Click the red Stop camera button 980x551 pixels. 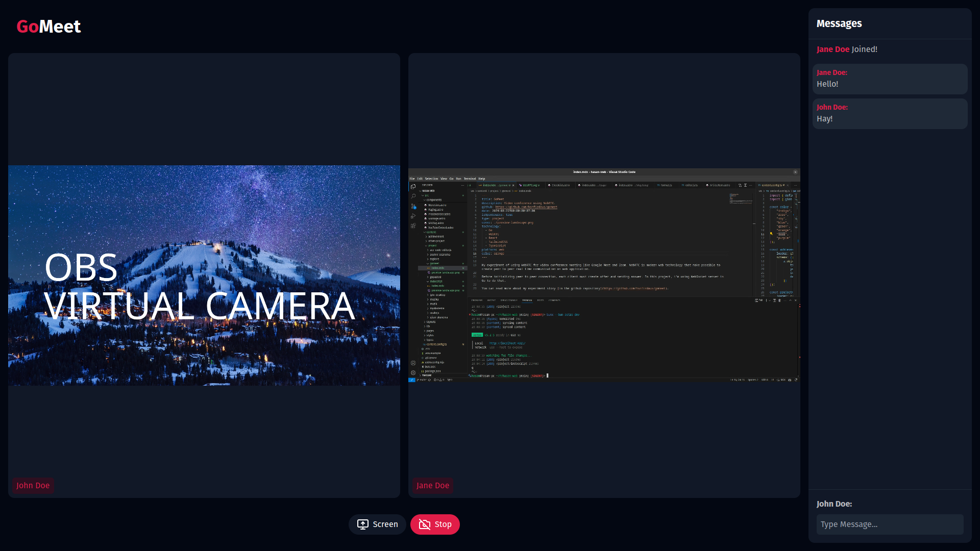pos(435,524)
